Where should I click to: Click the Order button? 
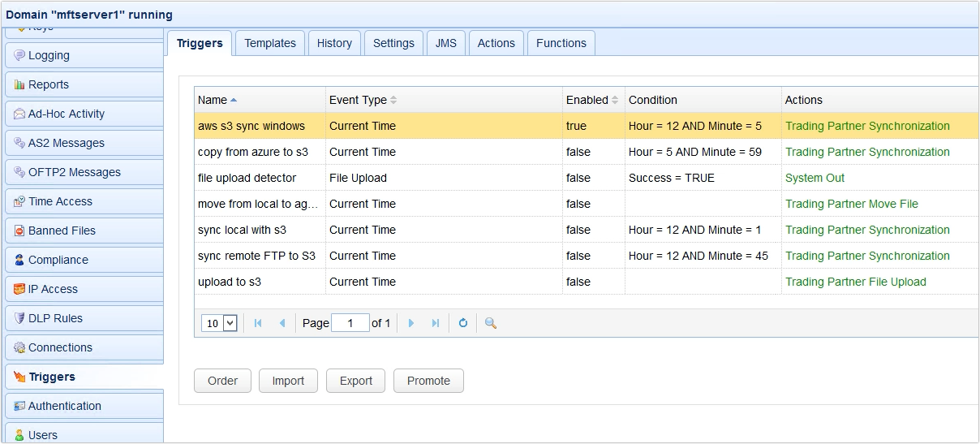222,381
